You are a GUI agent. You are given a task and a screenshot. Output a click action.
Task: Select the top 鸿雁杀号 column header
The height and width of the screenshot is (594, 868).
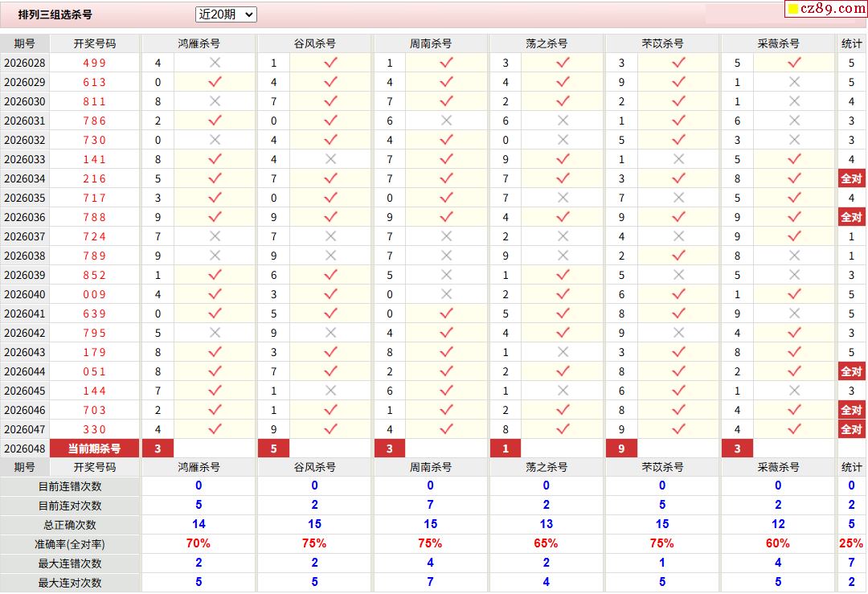(x=199, y=43)
